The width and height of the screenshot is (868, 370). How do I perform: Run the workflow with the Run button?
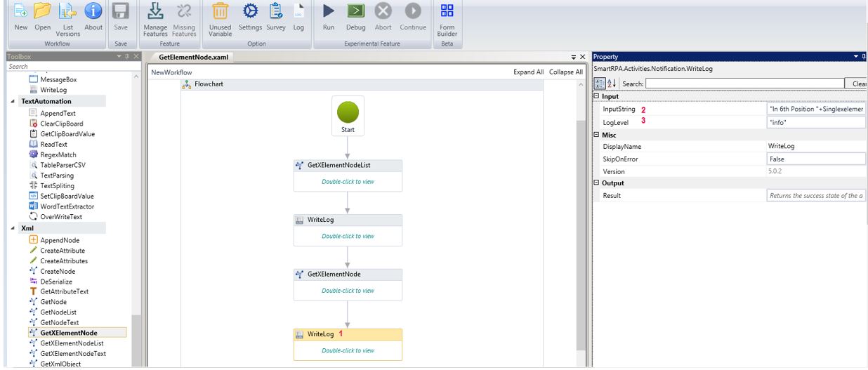point(328,11)
